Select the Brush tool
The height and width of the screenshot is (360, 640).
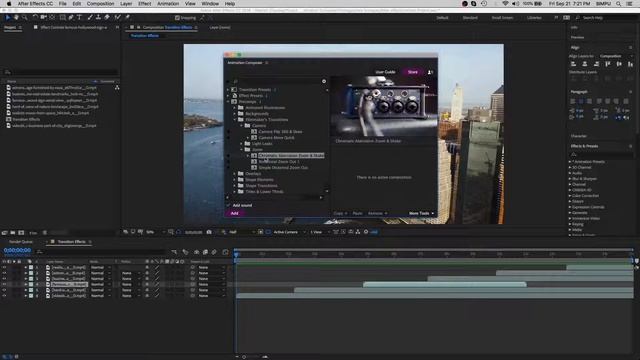coord(90,18)
